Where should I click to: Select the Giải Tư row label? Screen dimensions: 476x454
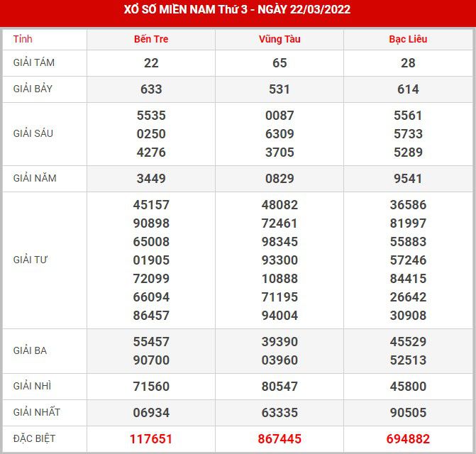click(30, 260)
